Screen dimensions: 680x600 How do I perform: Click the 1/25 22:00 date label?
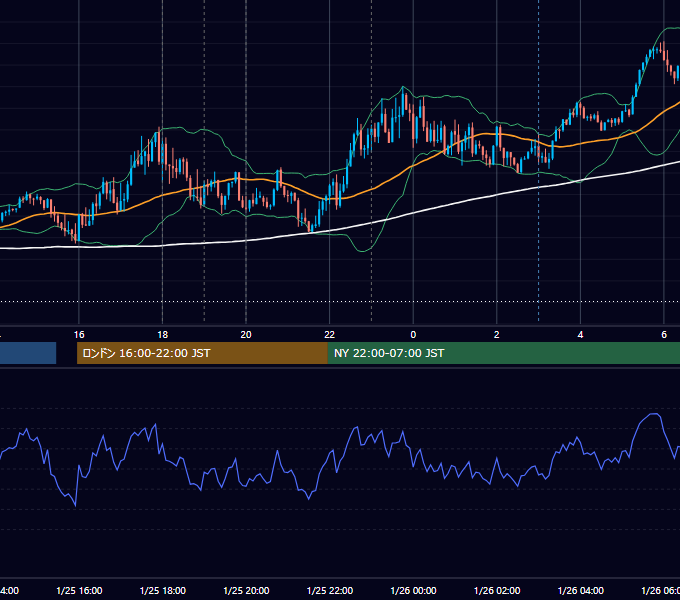330,591
